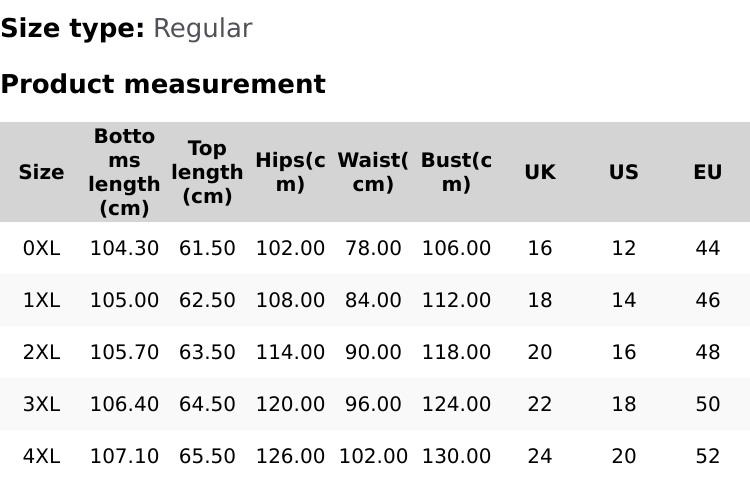The height and width of the screenshot is (482, 750).
Task: Click the EU column header
Action: [707, 172]
